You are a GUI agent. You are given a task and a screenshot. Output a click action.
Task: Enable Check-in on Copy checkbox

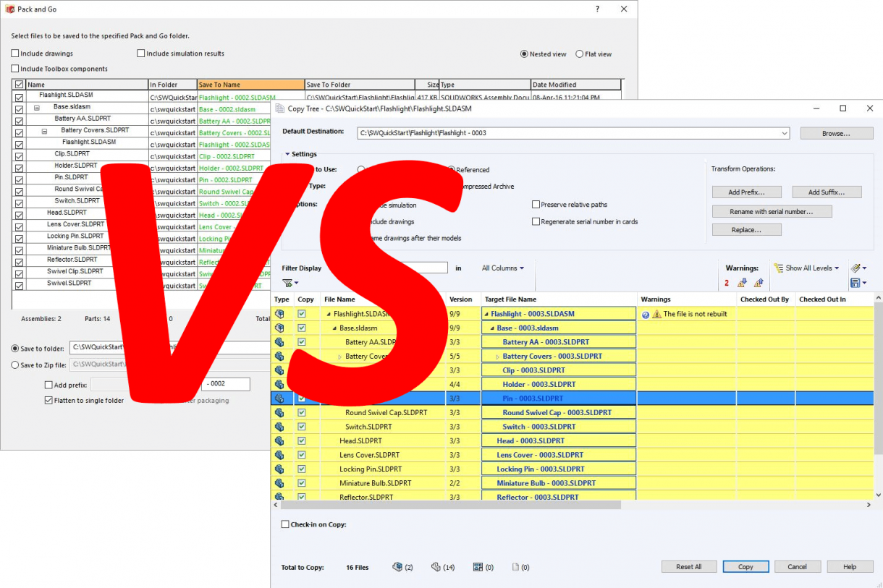pyautogui.click(x=285, y=524)
